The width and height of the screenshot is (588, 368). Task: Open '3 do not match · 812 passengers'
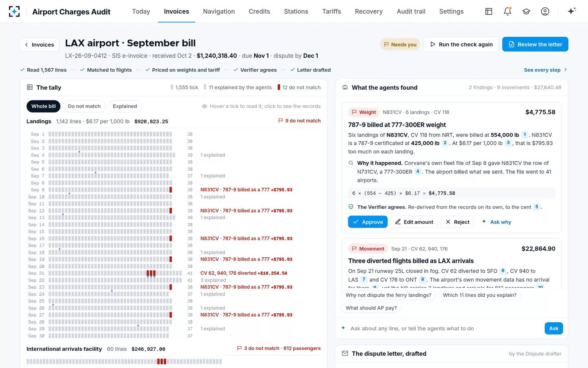coord(279,348)
